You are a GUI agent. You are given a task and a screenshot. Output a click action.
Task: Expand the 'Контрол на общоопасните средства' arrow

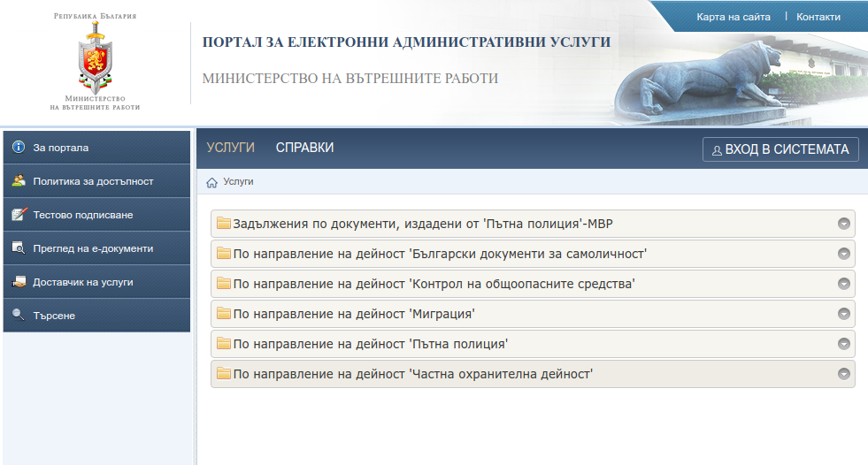coord(843,284)
